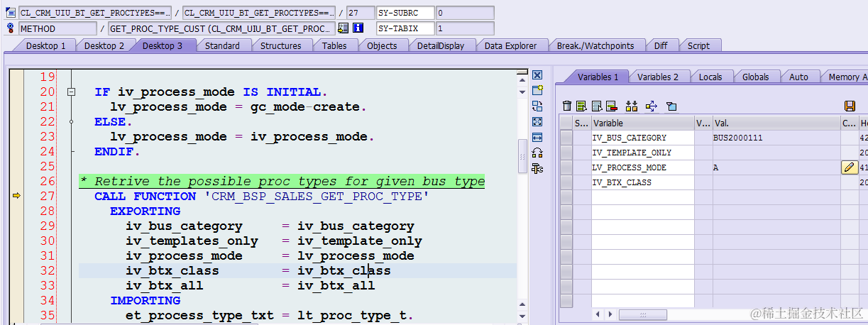Click the blue info icon in header
Screen dimensions: 868x325
click(x=358, y=28)
